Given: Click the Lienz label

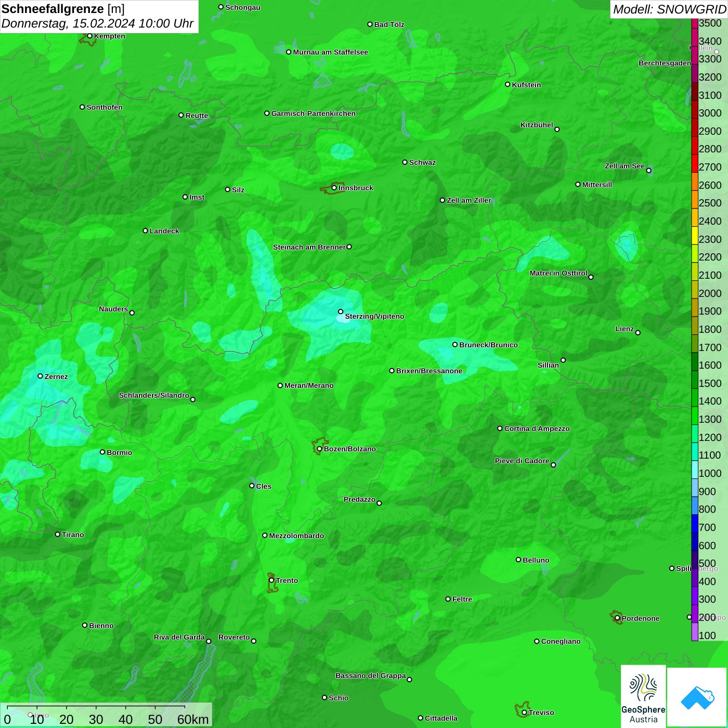Looking at the screenshot, I should click(625, 329).
